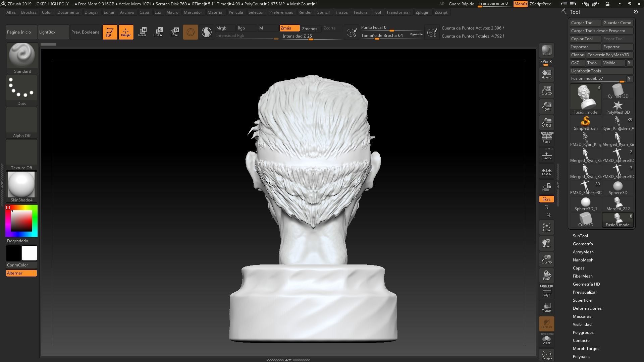Open LightBox from top shelf
The width and height of the screenshot is (644, 362).
coord(53,32)
